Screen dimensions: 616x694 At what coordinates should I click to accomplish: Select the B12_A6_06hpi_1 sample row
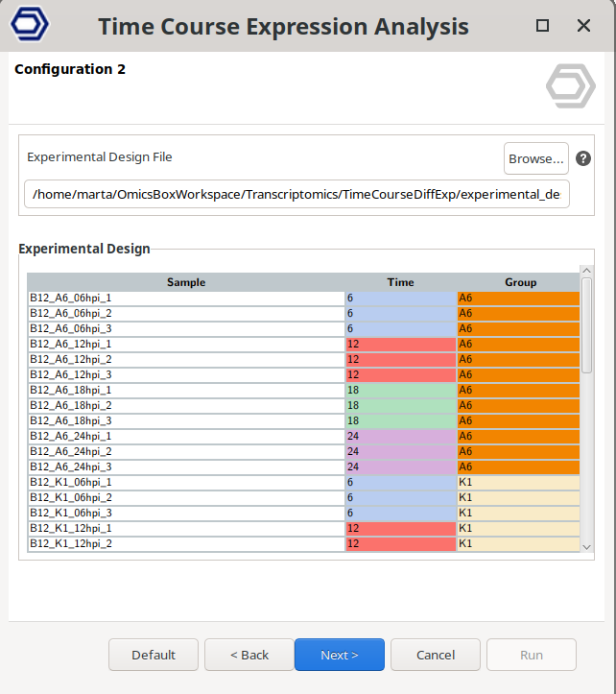click(186, 298)
